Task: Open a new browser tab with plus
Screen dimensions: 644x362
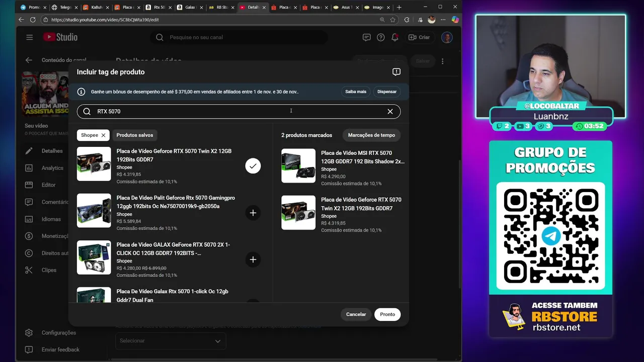Action: click(x=399, y=7)
